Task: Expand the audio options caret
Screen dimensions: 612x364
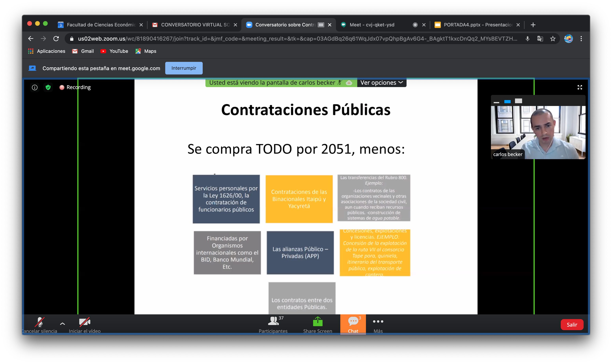Action: click(62, 324)
